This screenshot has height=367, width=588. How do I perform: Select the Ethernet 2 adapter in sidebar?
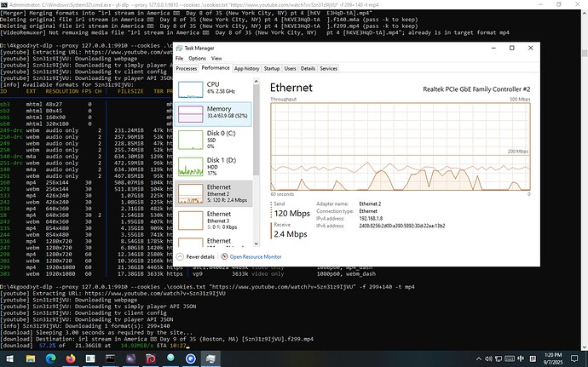click(x=213, y=193)
